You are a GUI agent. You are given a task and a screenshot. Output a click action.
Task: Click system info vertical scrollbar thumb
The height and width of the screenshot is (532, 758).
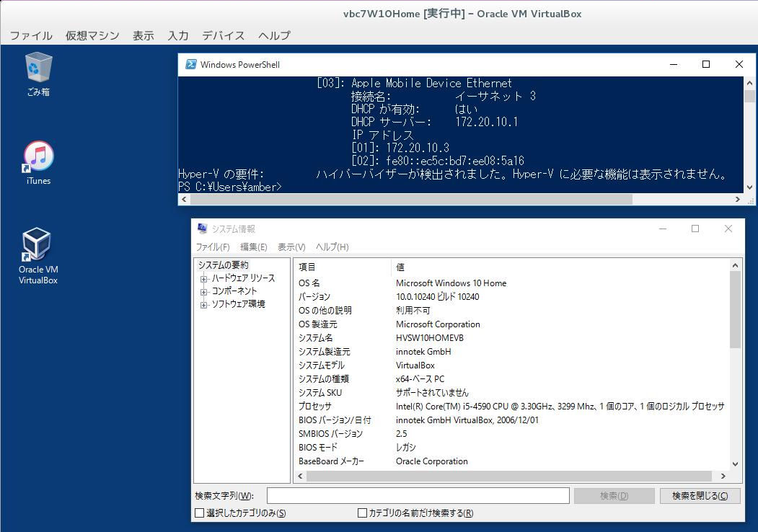coord(735,309)
